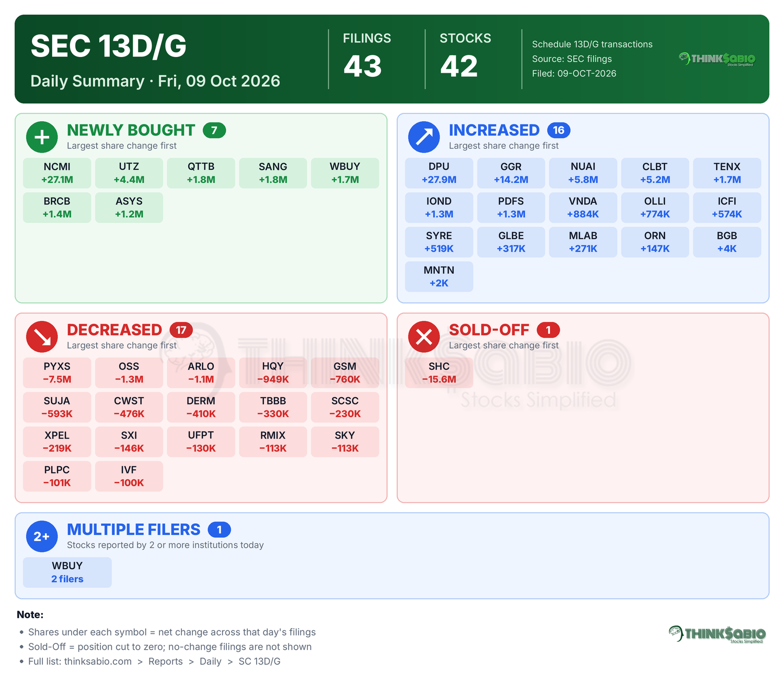Select the 'CLBT +5.2M' card
784x691 pixels.
(655, 173)
